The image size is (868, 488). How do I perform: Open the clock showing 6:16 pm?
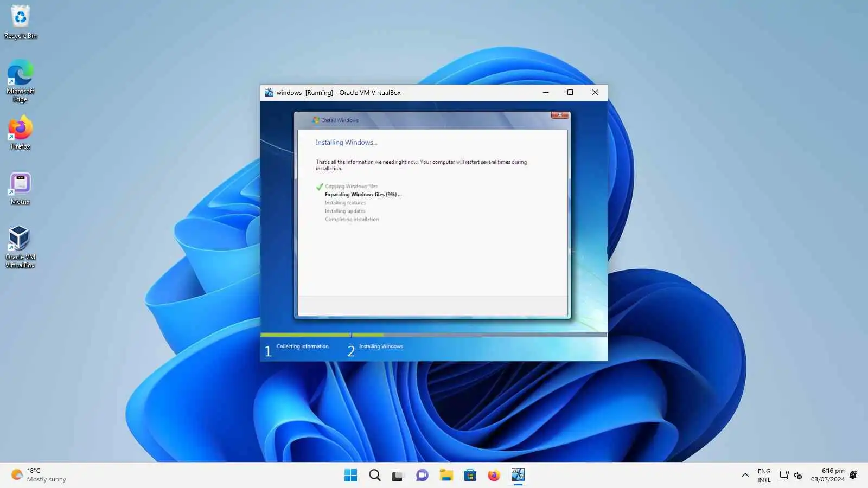(x=827, y=475)
